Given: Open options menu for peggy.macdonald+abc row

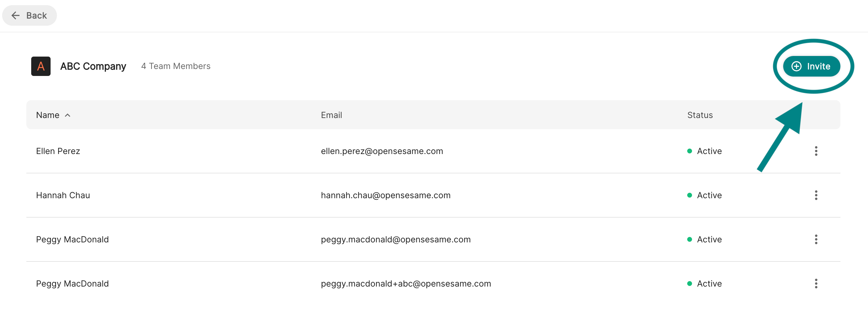Looking at the screenshot, I should (x=816, y=283).
